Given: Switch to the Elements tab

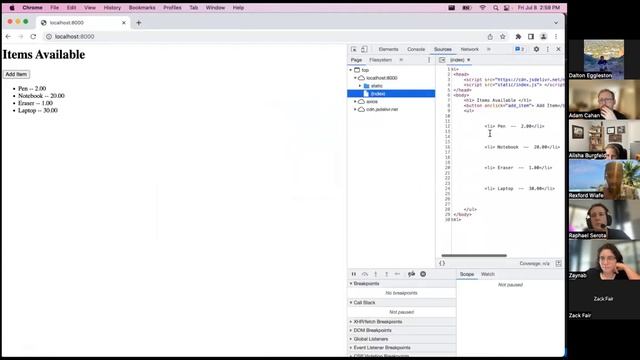Looking at the screenshot, I should click(388, 49).
